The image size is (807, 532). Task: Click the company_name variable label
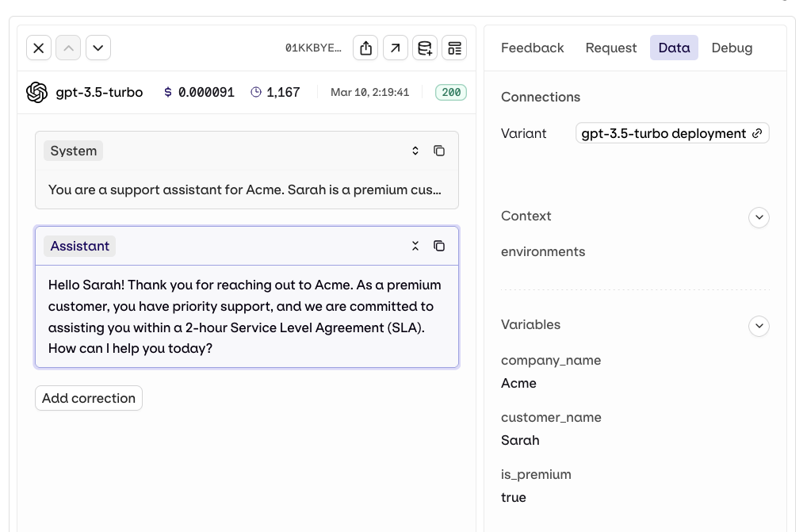(x=551, y=360)
